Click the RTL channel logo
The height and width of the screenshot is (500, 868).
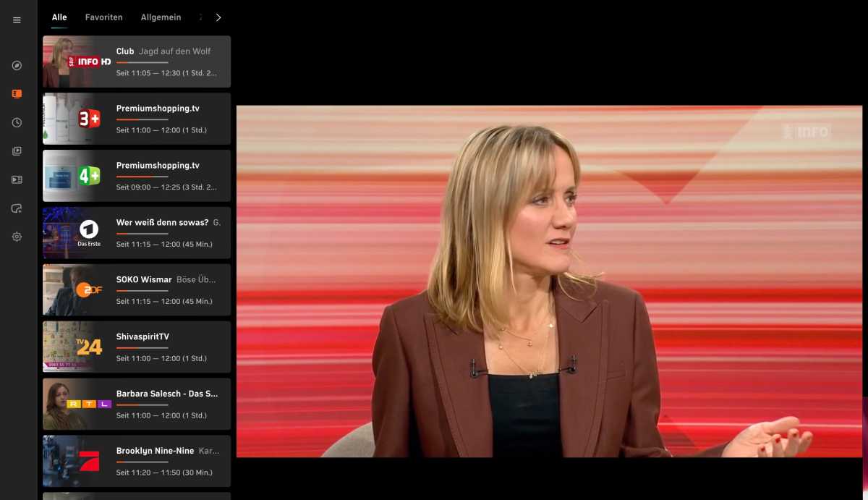89,404
